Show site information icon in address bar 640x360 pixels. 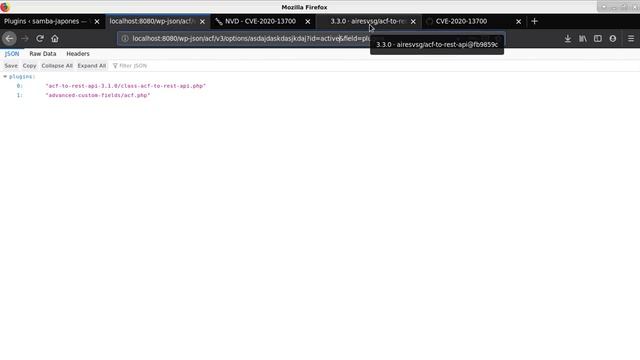click(125, 38)
